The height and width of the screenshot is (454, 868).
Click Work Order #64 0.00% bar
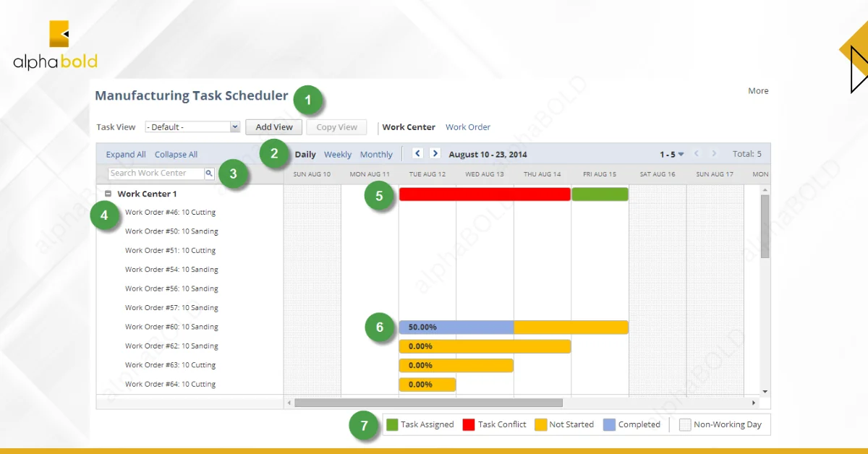427,385
